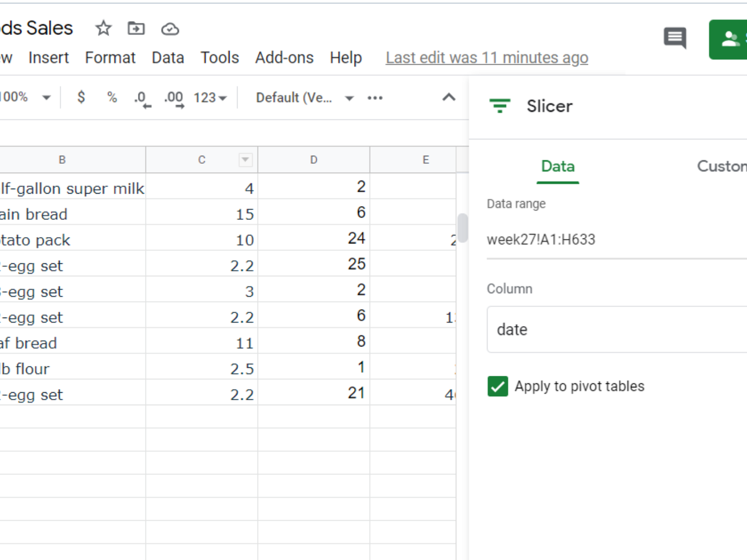Check the cloud save status icon
Viewport: 747px width, 560px height.
[170, 29]
